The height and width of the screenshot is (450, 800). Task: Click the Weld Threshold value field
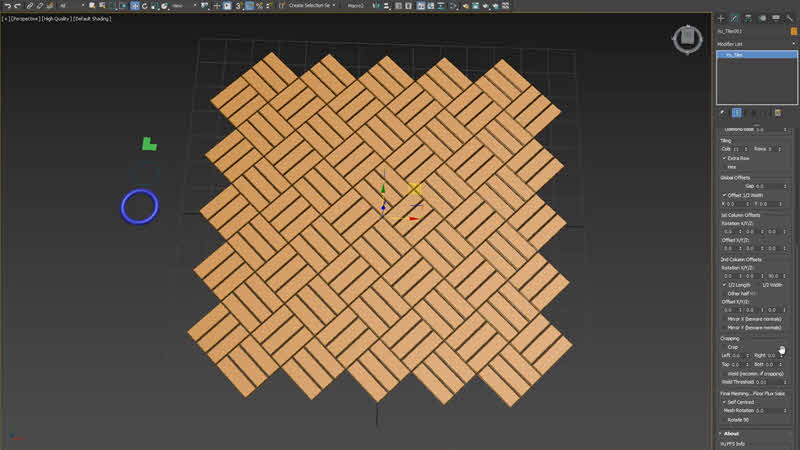pos(761,381)
